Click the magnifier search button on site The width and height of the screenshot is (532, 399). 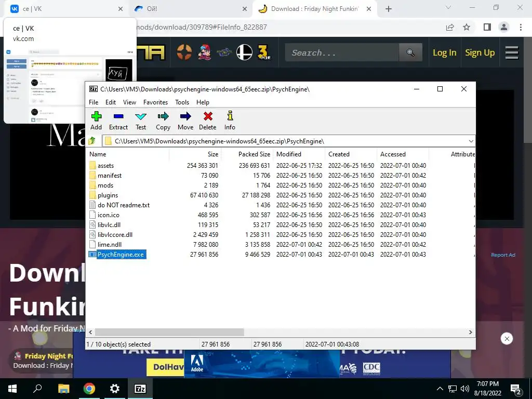(410, 52)
